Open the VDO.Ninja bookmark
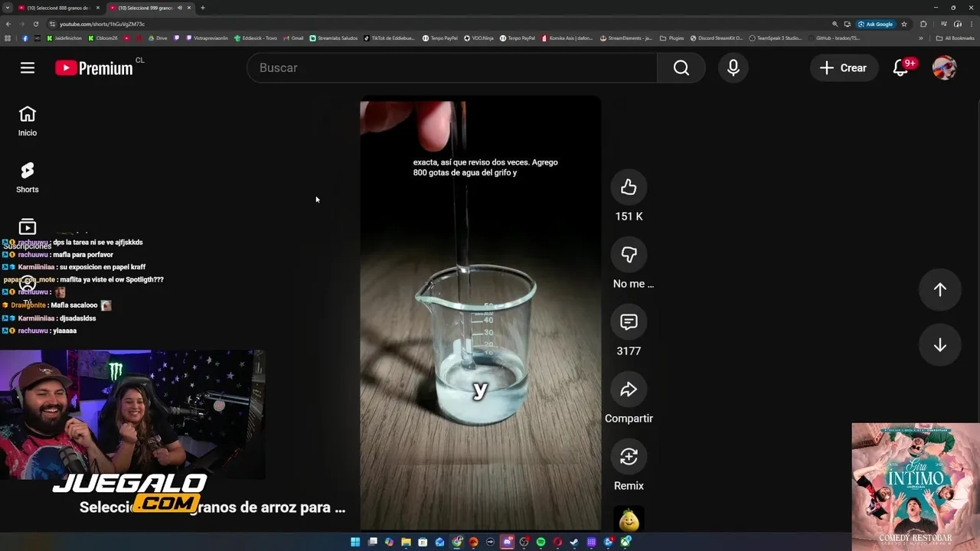 point(479,38)
